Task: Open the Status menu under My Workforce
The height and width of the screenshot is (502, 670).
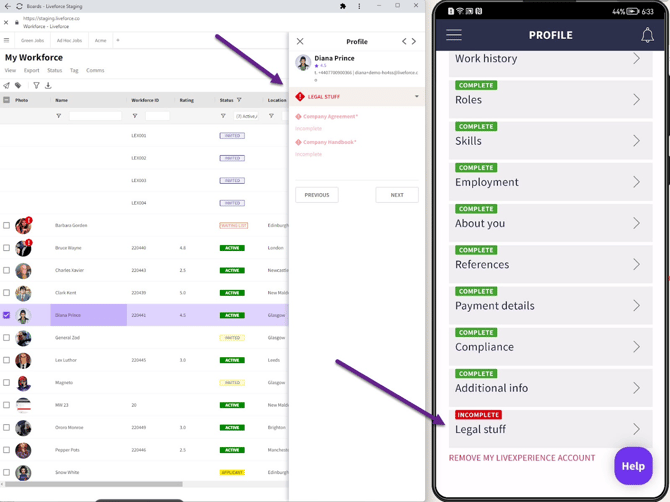Action: tap(55, 70)
